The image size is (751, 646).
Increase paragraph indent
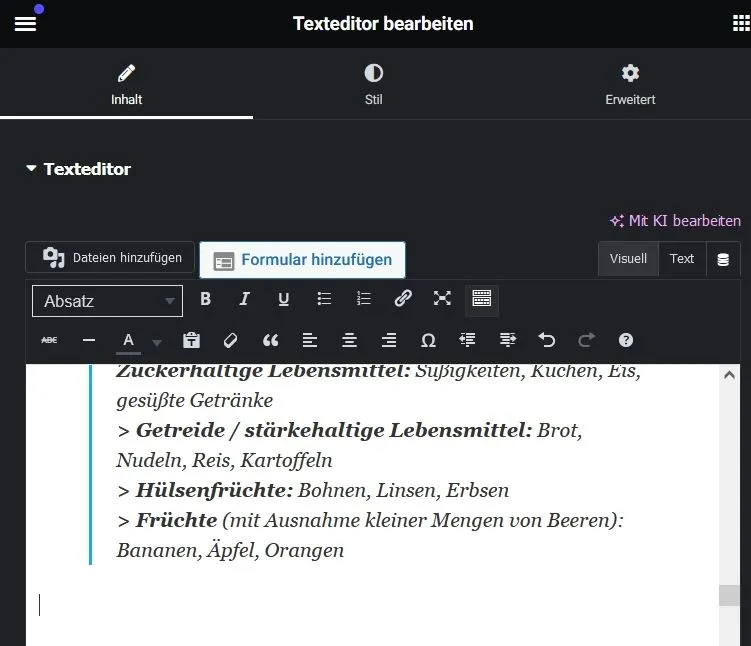click(508, 340)
